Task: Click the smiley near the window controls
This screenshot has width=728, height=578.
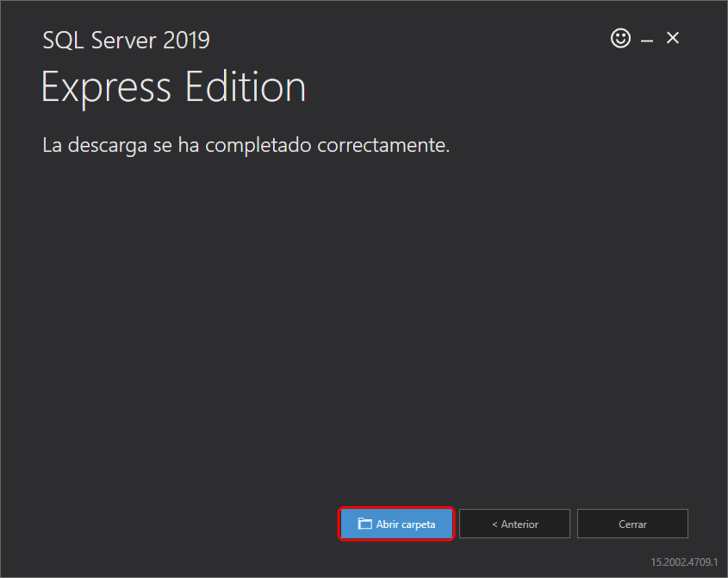Action: (620, 38)
